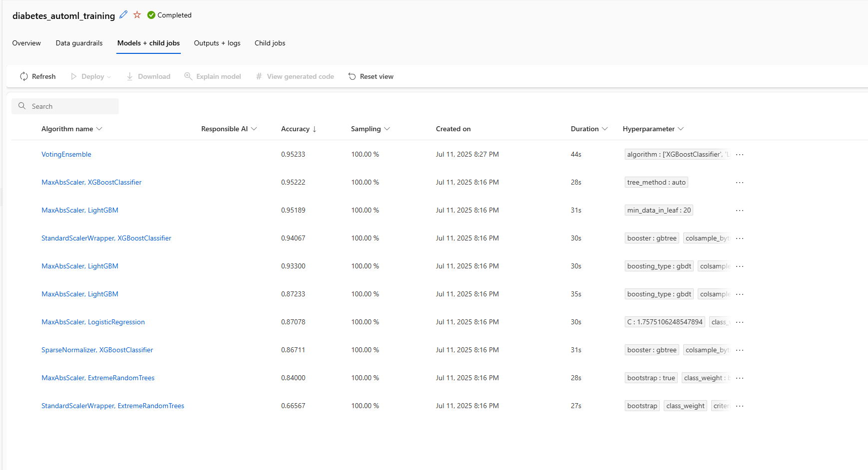Open MaxAbsScaler, ExtremeRandomTrees link
Image resolution: width=868 pixels, height=470 pixels.
(98, 378)
